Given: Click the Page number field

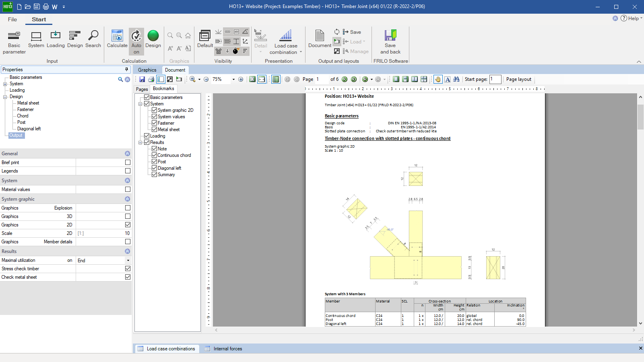Looking at the screenshot, I should click(x=322, y=79).
